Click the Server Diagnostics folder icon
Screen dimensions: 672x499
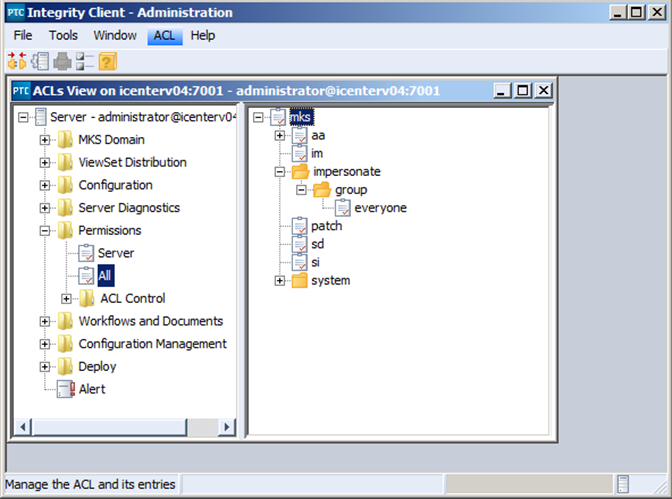(66, 208)
